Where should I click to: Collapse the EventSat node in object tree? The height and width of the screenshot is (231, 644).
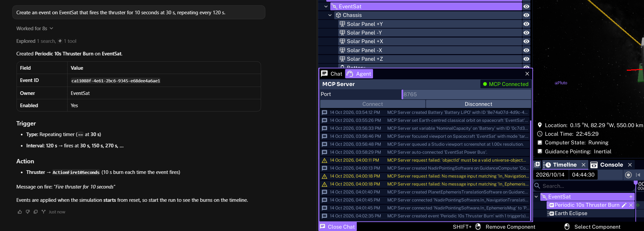pyautogui.click(x=326, y=7)
